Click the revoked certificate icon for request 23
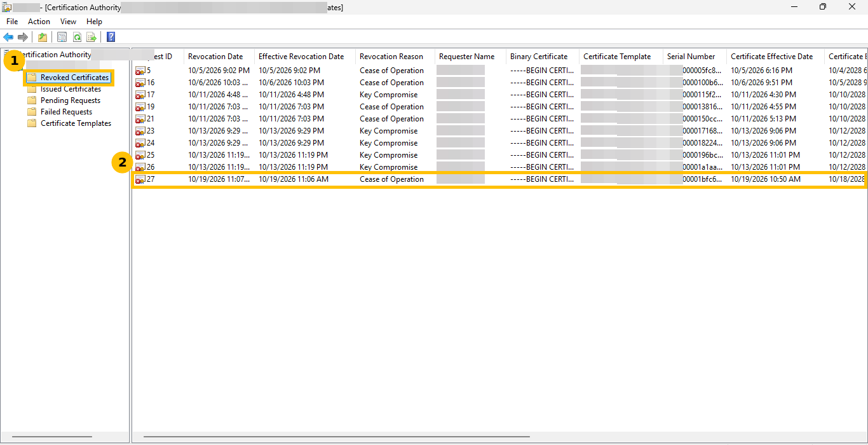 (x=140, y=131)
